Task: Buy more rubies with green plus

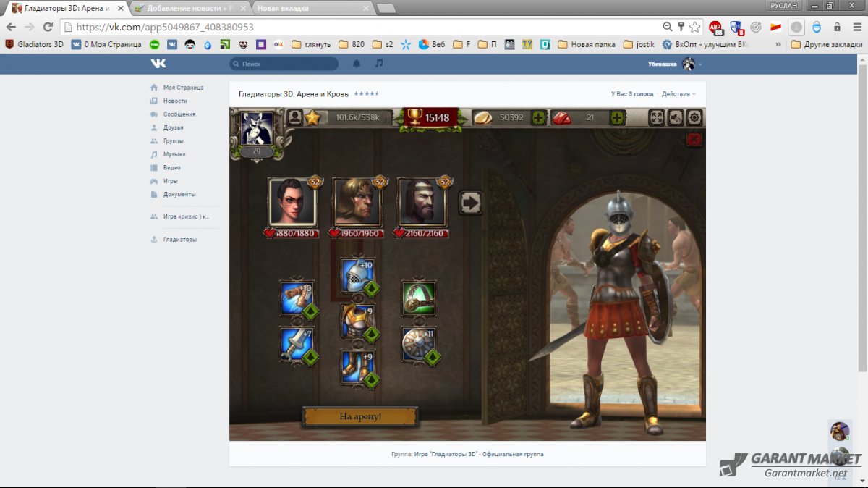Action: (x=617, y=117)
